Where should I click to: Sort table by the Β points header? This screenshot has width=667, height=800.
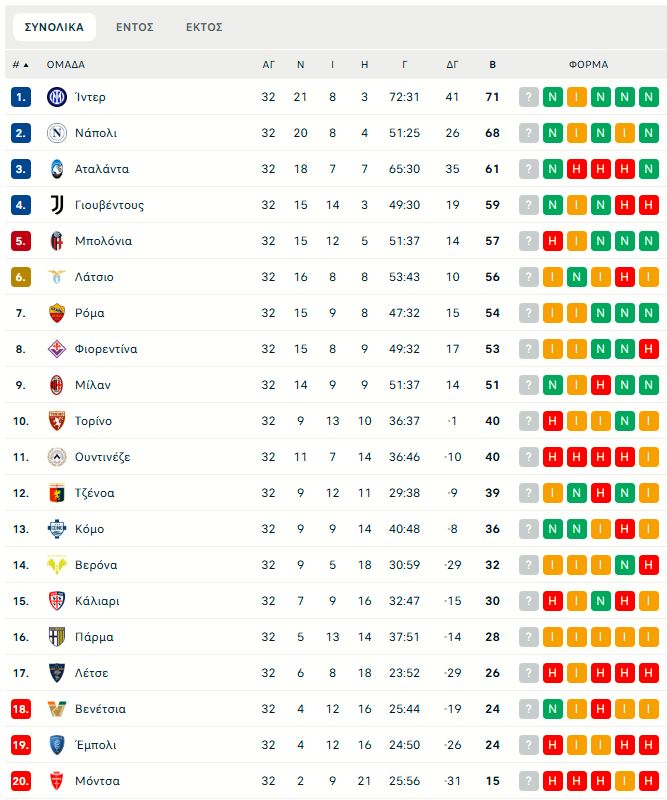pos(492,65)
